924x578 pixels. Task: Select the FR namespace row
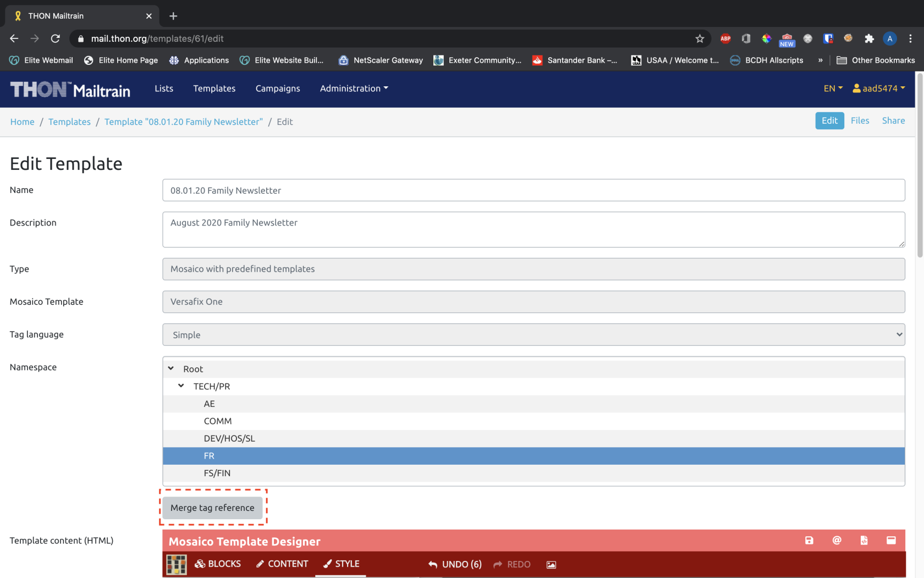(x=533, y=456)
